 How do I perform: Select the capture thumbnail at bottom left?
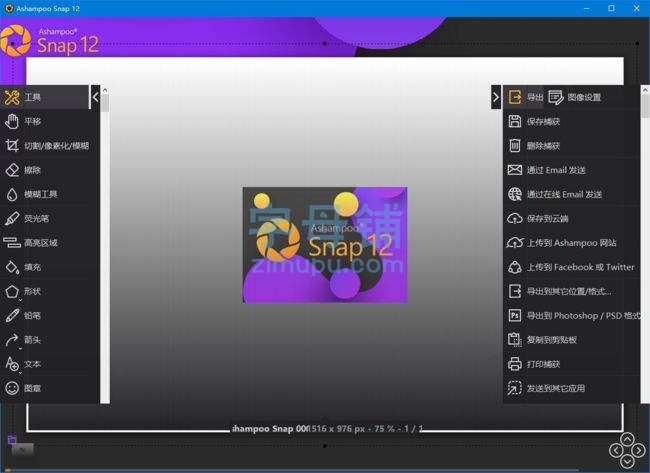point(22,449)
